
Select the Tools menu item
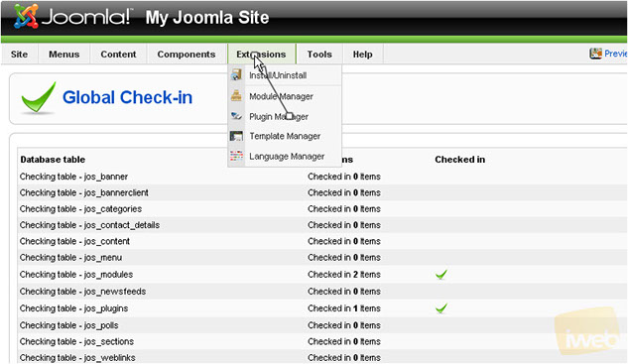(319, 55)
